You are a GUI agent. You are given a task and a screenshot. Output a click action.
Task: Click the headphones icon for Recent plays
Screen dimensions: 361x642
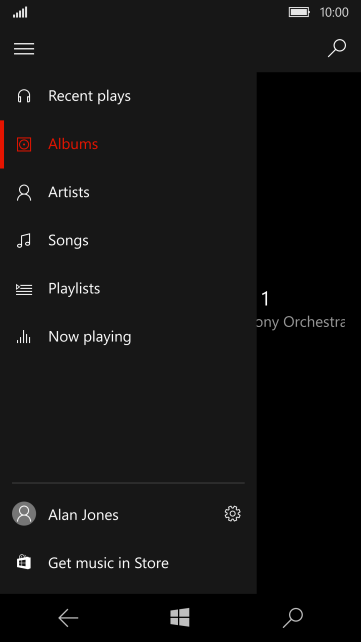coord(24,96)
